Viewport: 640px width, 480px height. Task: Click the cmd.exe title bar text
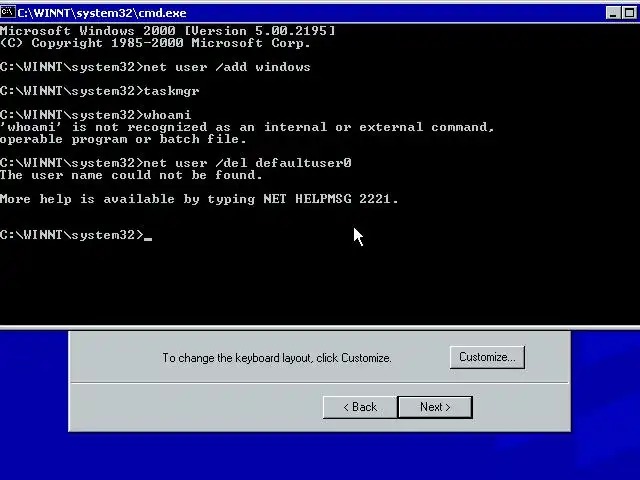click(x=102, y=13)
